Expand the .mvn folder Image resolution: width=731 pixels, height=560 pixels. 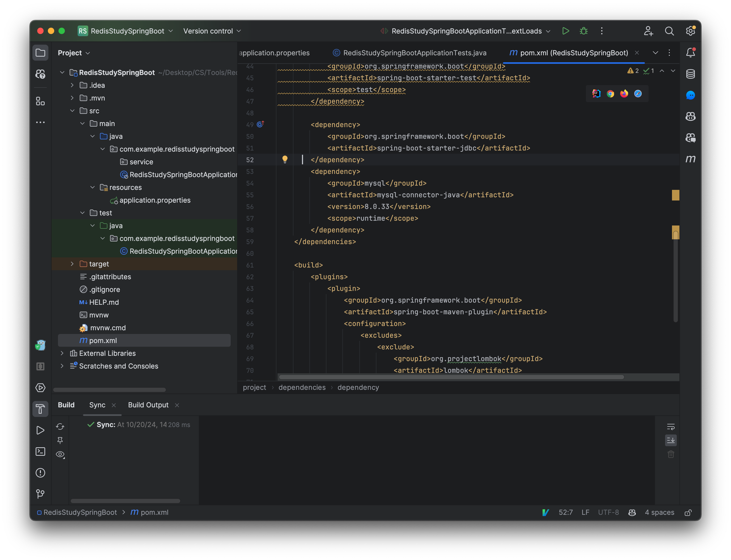(72, 98)
